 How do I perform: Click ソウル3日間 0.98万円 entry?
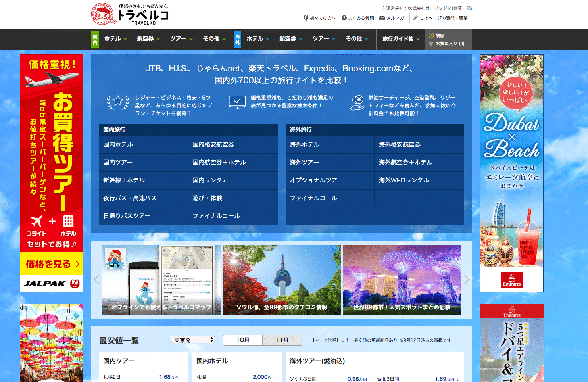coord(328,379)
